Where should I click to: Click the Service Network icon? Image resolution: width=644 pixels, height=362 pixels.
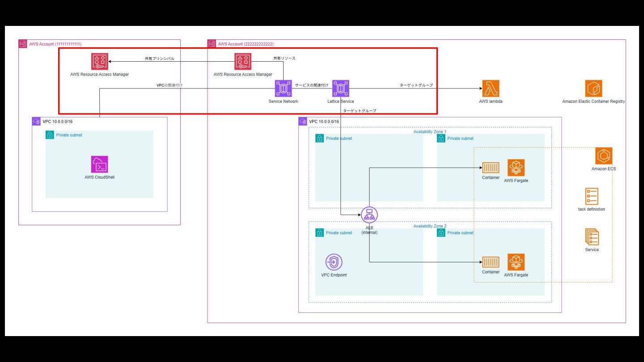click(x=283, y=88)
